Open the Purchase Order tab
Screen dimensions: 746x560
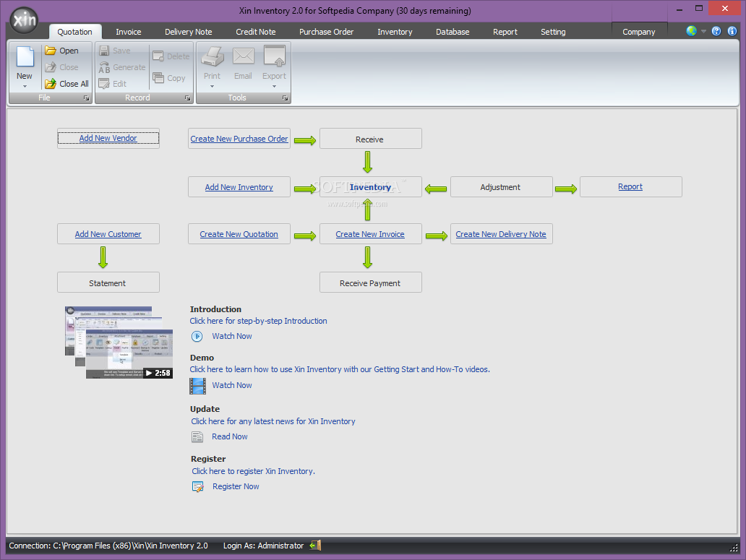coord(327,32)
